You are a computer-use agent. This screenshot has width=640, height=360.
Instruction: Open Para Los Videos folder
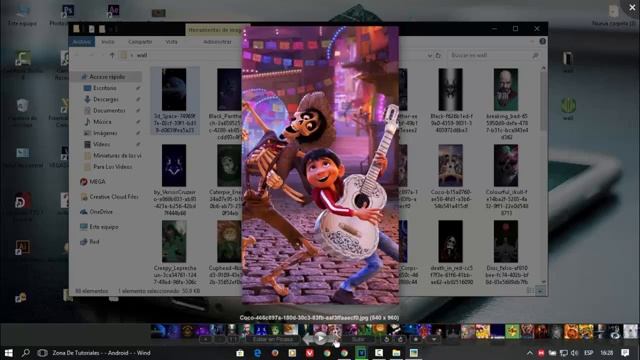pos(112,167)
